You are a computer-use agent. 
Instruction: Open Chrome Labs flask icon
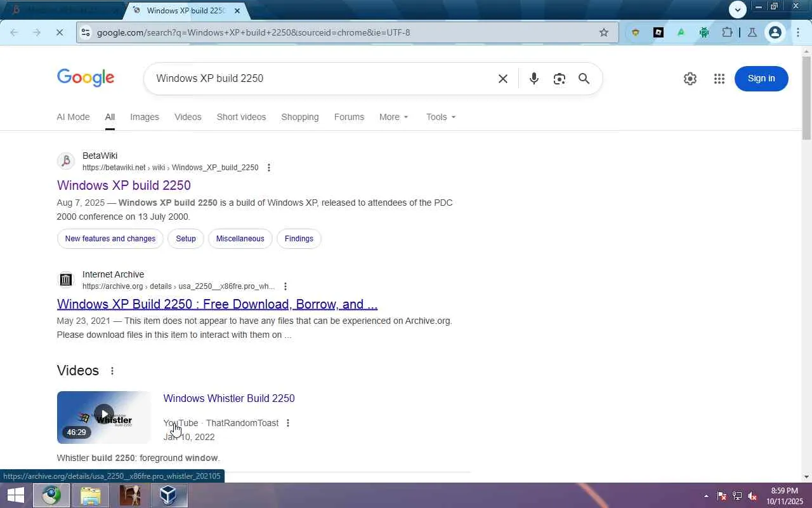coord(752,32)
